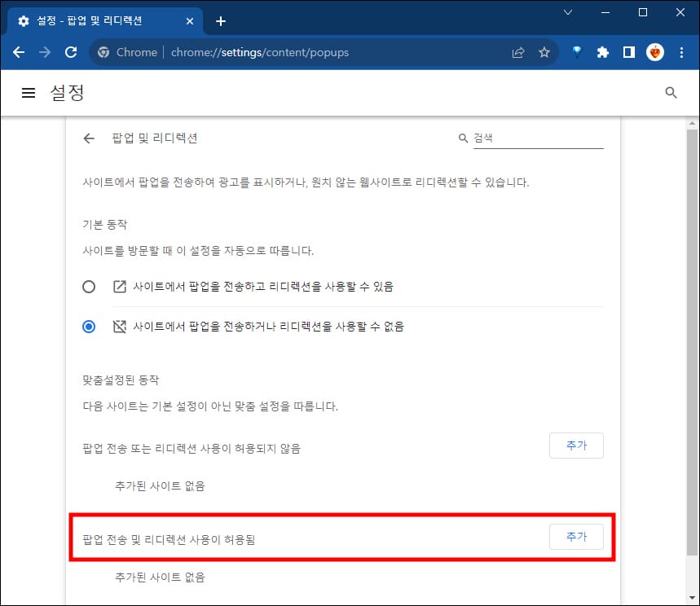The height and width of the screenshot is (606, 700).
Task: Reload the settings page
Action: tap(70, 51)
